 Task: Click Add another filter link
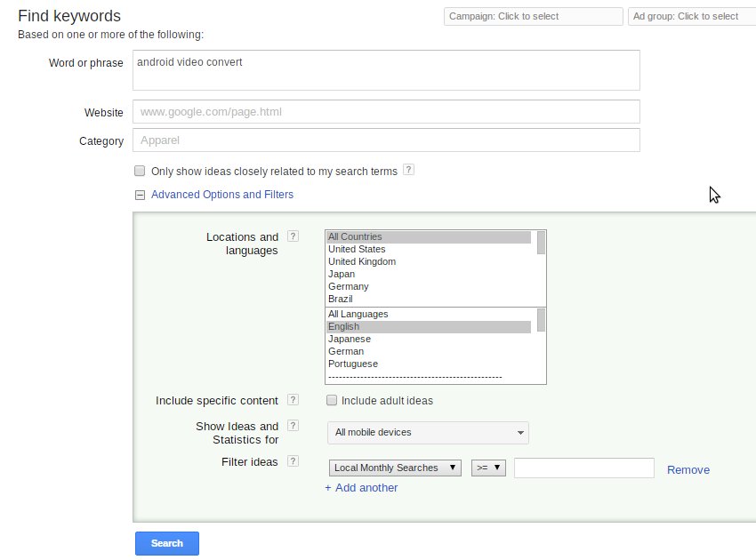pyautogui.click(x=366, y=487)
